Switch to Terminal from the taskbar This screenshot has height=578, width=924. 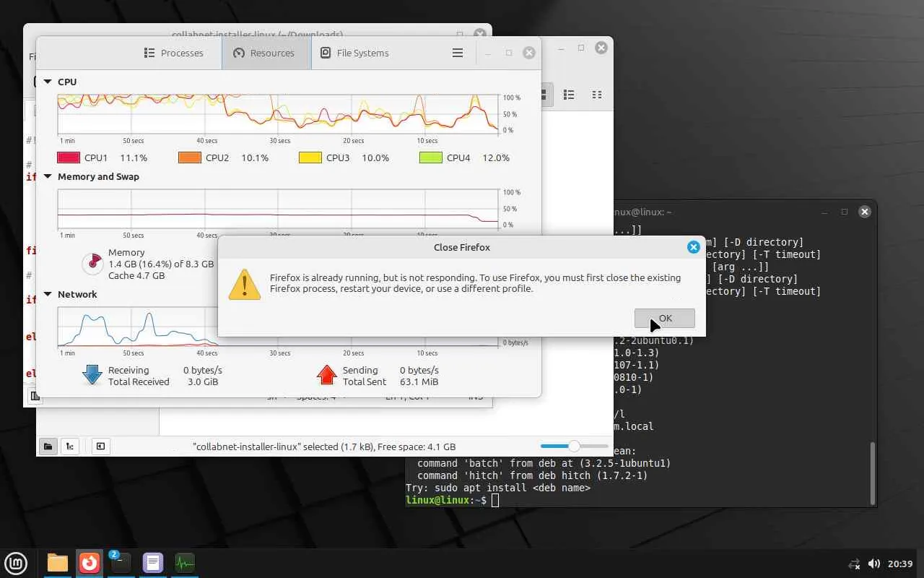[x=121, y=563]
